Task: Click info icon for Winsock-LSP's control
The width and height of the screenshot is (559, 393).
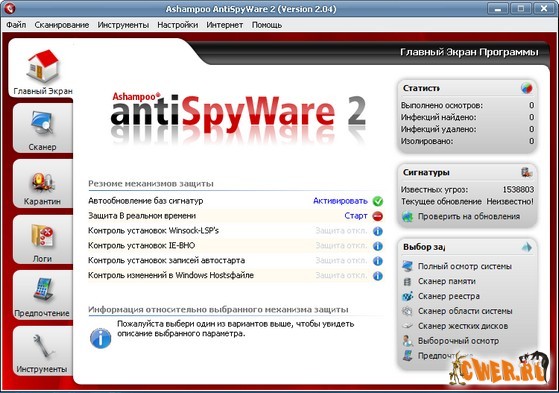Action: tap(378, 231)
